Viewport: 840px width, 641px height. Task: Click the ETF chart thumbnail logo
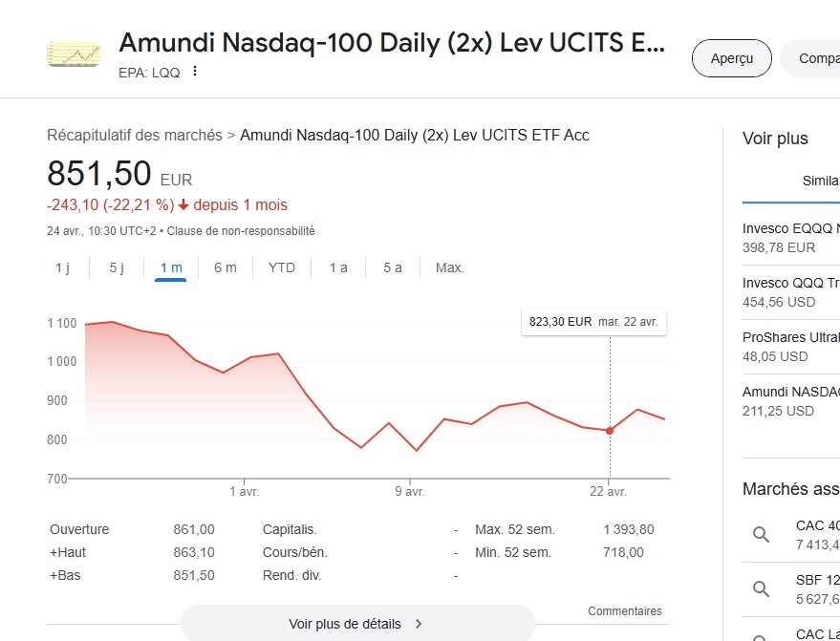coord(74,53)
